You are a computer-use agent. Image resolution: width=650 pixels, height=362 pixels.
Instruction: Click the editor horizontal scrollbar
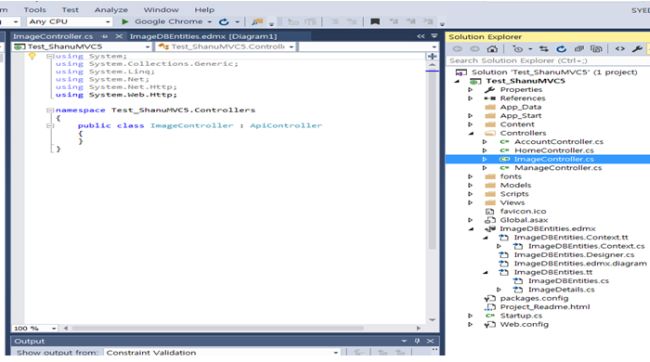(x=218, y=328)
